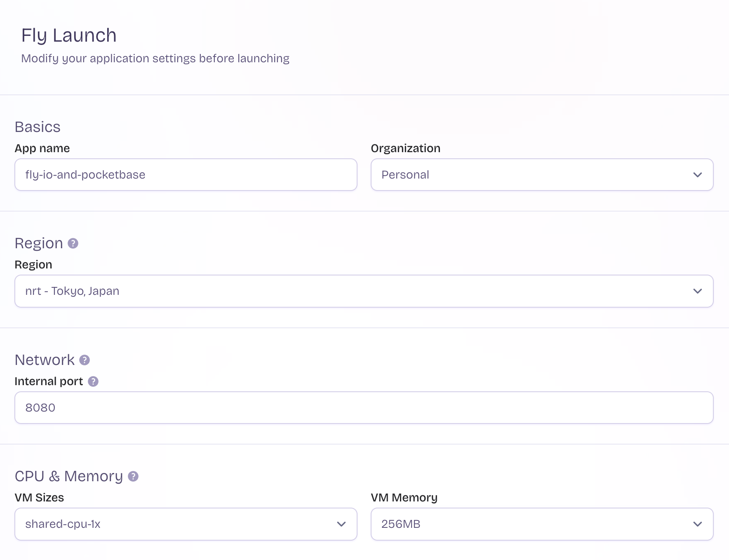Screen dimensions: 729x560
Task: Click the Region help question mark icon
Action: click(x=73, y=243)
